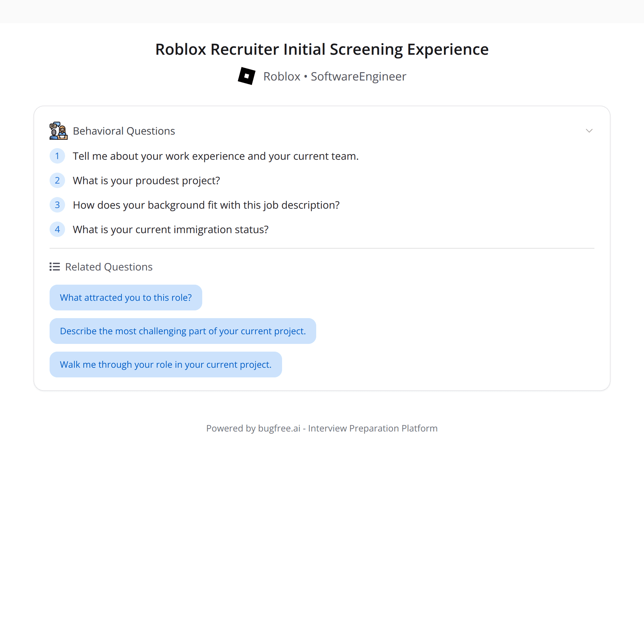This screenshot has height=644, width=644.
Task: Select the Behavioral Questions people icon
Action: pyautogui.click(x=58, y=130)
